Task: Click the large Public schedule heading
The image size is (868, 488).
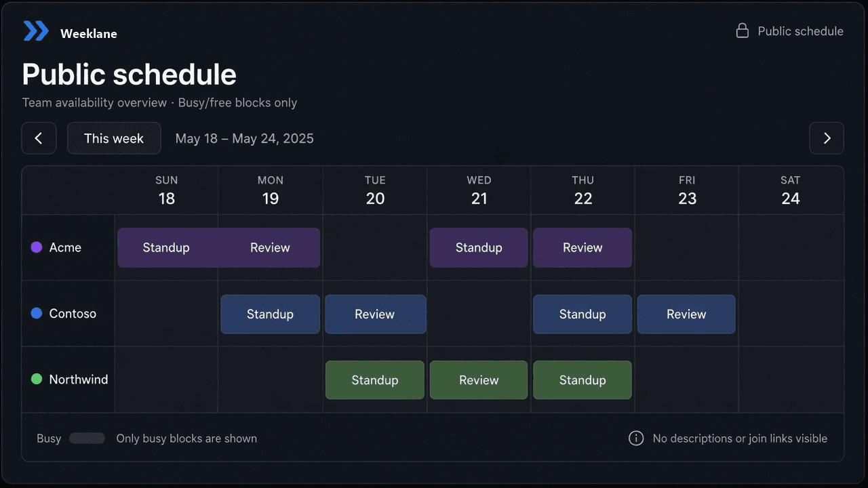Action: [130, 74]
